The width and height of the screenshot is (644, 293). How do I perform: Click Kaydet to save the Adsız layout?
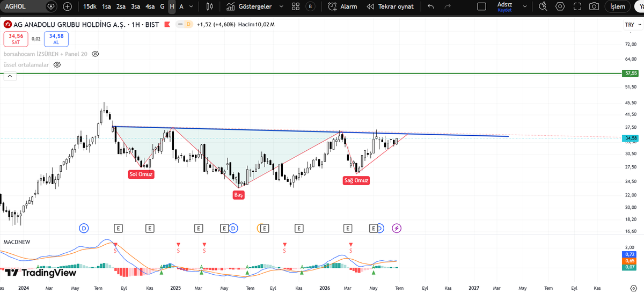coord(505,10)
